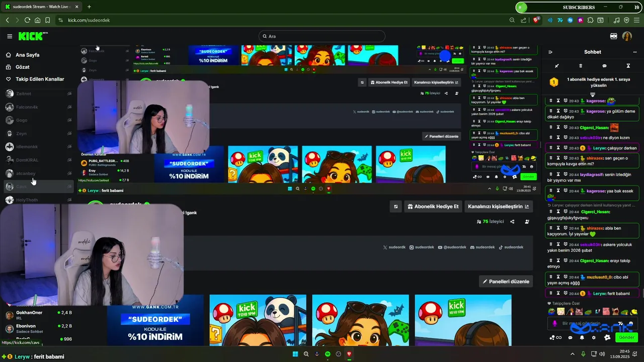Image resolution: width=644 pixels, height=362 pixels.
Task: Open the Kick hamburger menu
Action: (x=10, y=36)
